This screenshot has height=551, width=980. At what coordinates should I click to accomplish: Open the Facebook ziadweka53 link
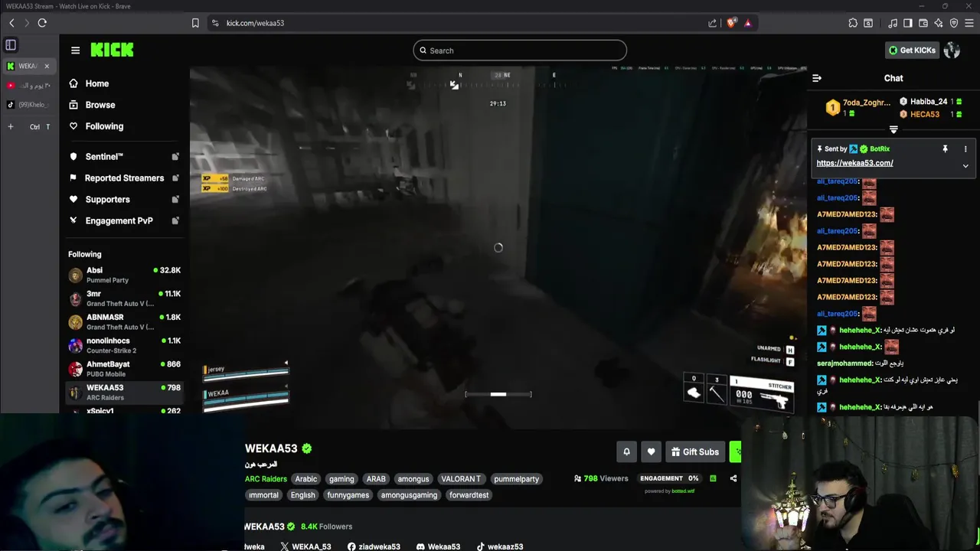click(x=374, y=546)
